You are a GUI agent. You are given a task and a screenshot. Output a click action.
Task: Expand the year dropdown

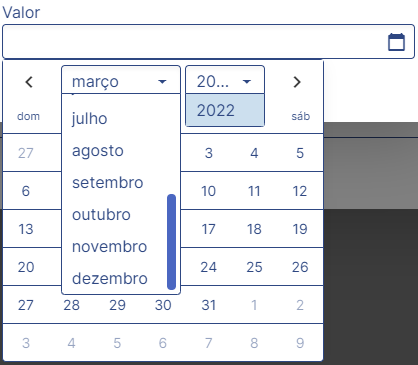click(225, 80)
